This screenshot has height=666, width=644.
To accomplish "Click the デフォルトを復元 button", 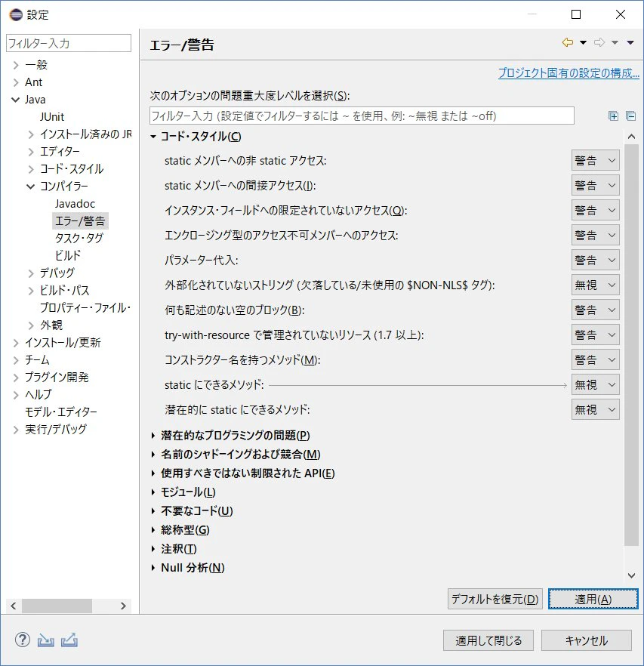I will [495, 600].
